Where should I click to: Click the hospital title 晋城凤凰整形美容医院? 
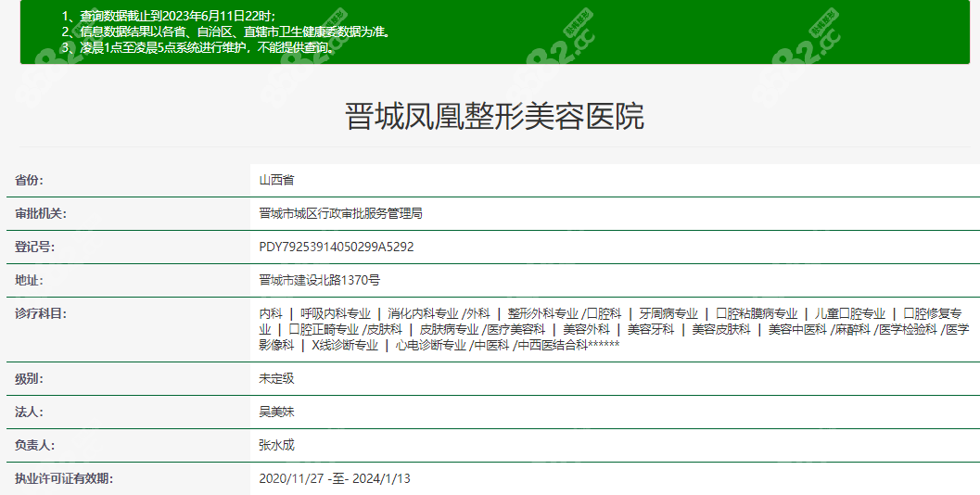494,116
